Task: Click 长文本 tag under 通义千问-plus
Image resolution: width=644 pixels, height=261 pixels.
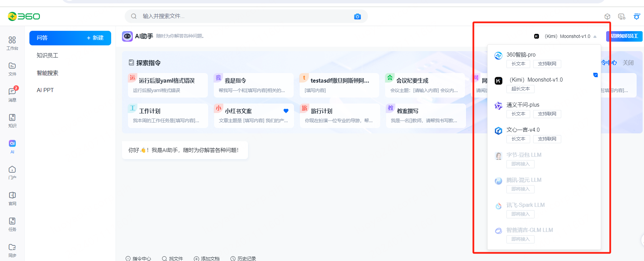Action: pyautogui.click(x=518, y=114)
